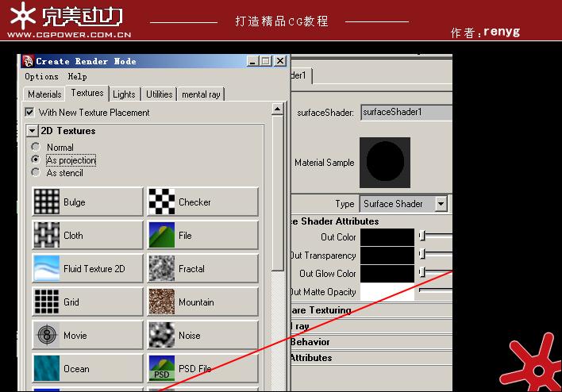Create a Fractal texture node
The height and width of the screenshot is (392, 562).
pyautogui.click(x=203, y=268)
